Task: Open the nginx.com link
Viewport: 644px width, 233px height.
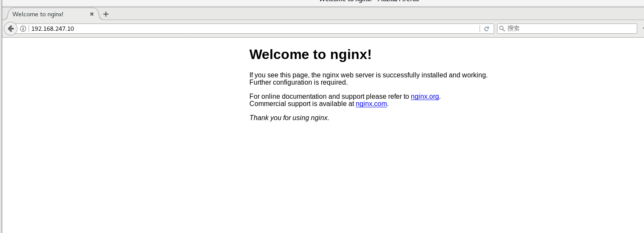Action: click(x=371, y=103)
